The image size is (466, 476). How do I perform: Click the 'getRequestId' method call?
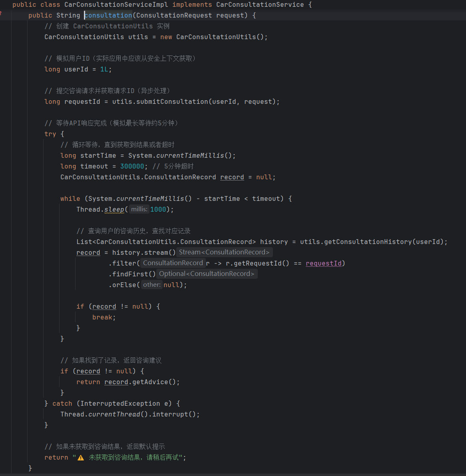258,263
